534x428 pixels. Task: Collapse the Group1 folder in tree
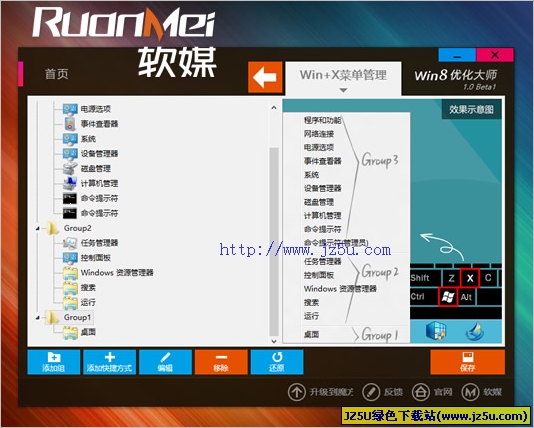click(38, 318)
